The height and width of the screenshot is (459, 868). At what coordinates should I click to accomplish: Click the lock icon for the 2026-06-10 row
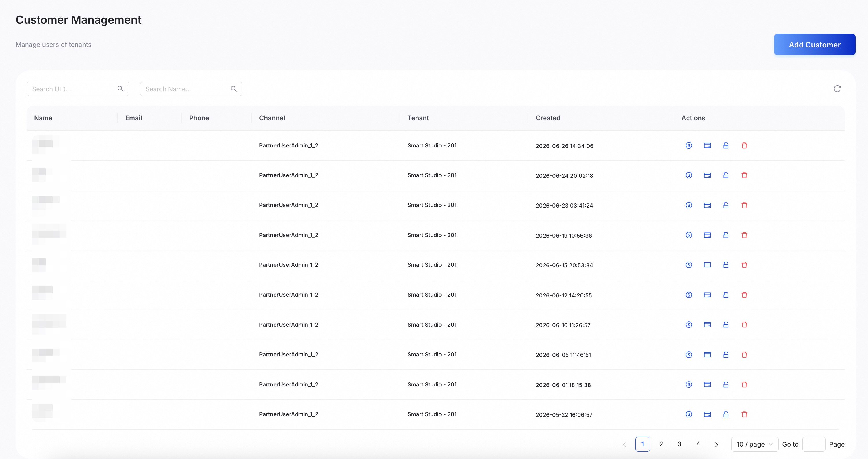point(726,325)
